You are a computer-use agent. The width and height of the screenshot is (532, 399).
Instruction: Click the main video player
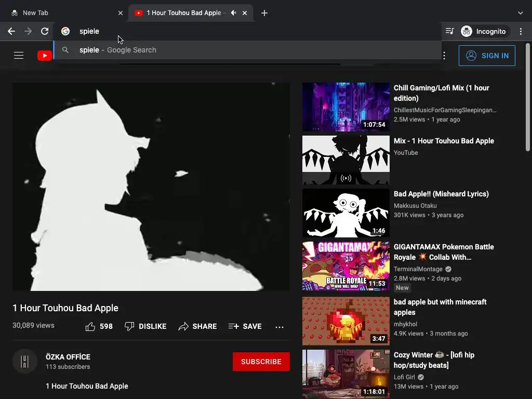pos(151,187)
